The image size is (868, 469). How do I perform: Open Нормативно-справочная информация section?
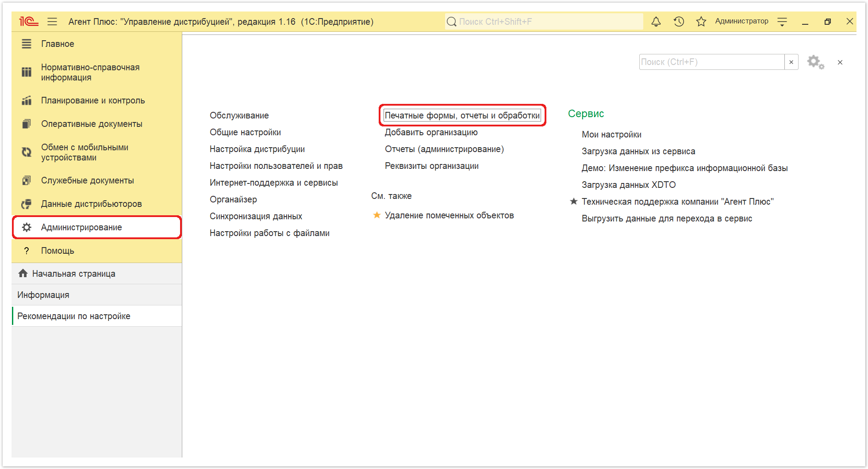tap(96, 72)
